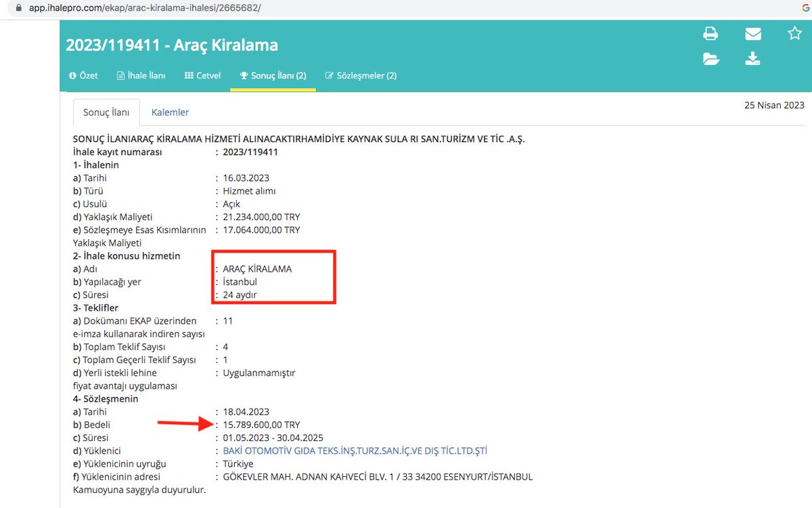
Task: Switch to the Kalemler sub-tab
Action: [170, 112]
